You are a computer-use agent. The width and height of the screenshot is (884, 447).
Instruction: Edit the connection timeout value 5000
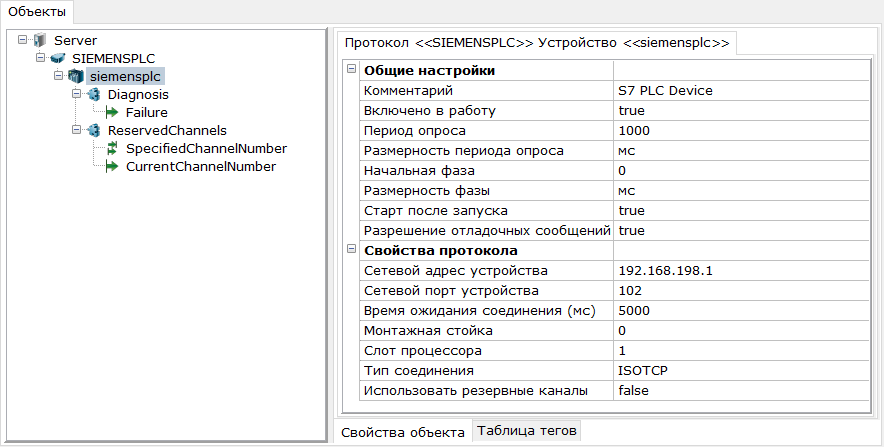(x=741, y=311)
